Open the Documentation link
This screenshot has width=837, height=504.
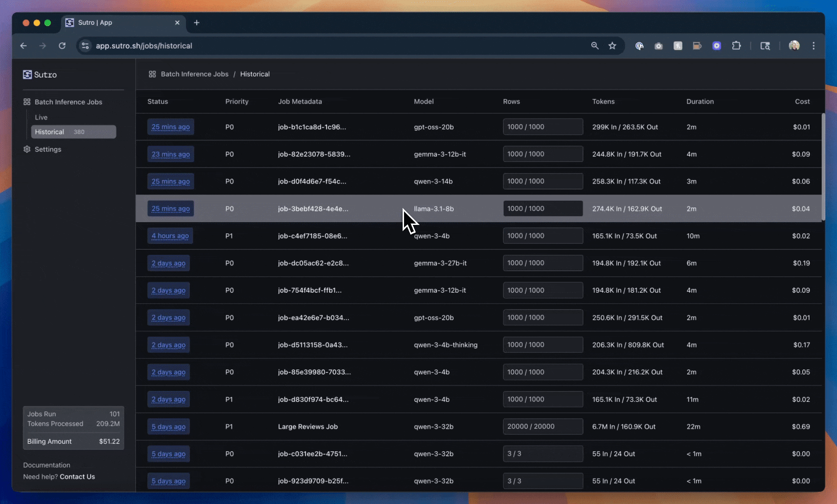coord(47,465)
